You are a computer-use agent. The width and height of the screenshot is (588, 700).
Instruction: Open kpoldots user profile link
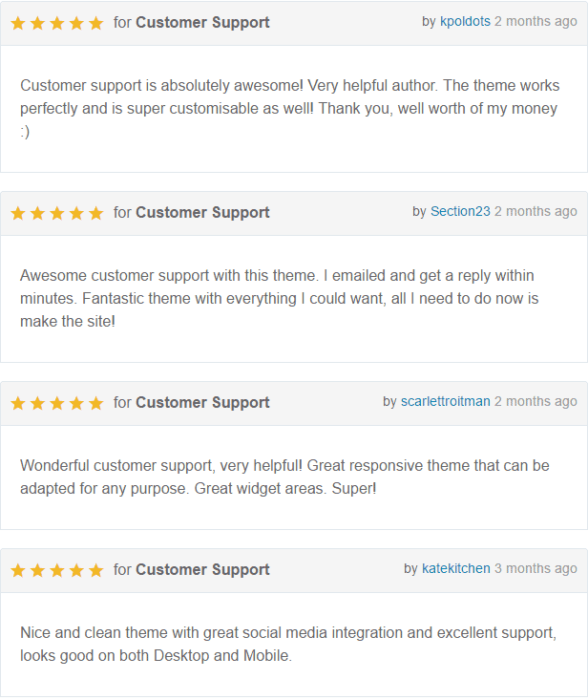coord(465,21)
